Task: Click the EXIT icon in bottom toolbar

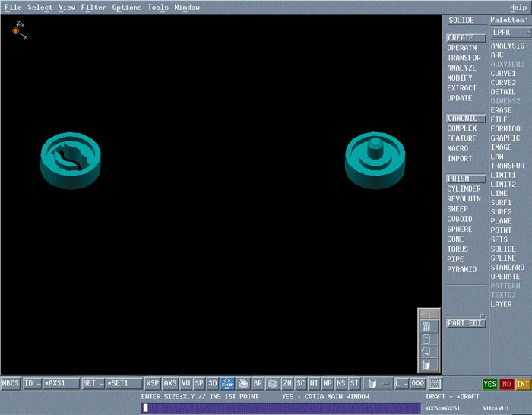Action: point(227,384)
